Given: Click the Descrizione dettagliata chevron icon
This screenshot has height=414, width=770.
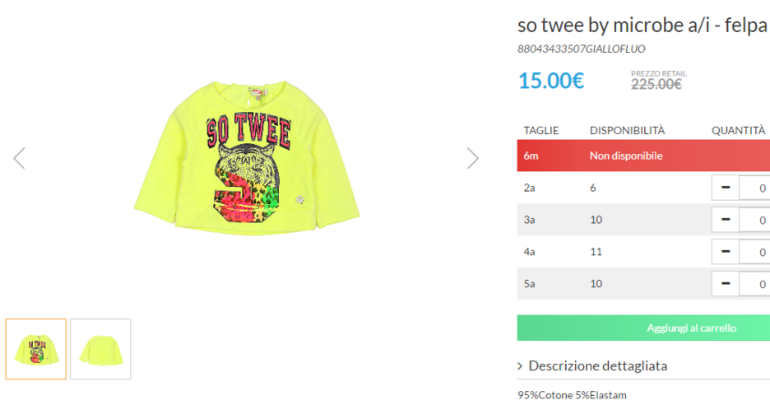Looking at the screenshot, I should pyautogui.click(x=520, y=366).
